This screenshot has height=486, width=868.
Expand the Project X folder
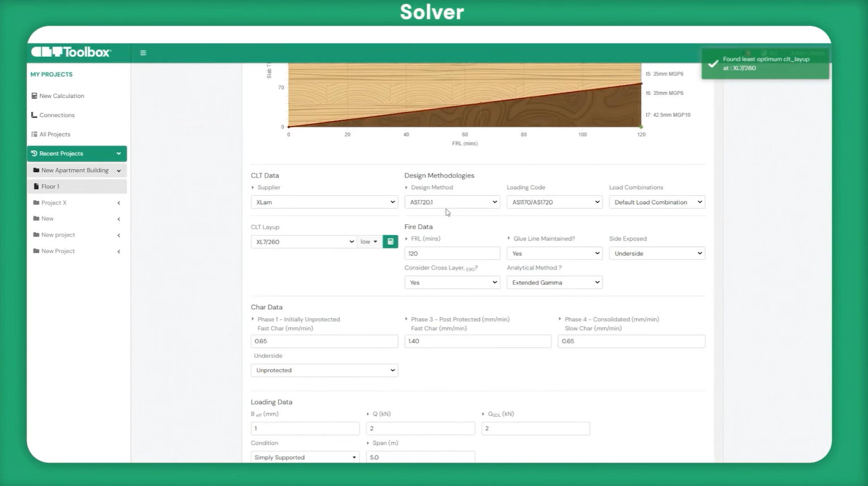click(x=118, y=202)
